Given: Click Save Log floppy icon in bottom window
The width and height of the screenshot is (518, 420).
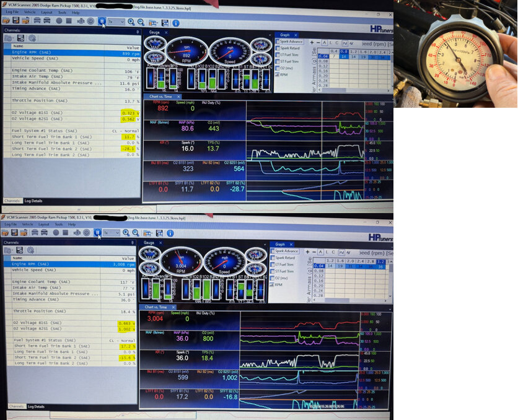Looking at the screenshot, I should [x=14, y=233].
